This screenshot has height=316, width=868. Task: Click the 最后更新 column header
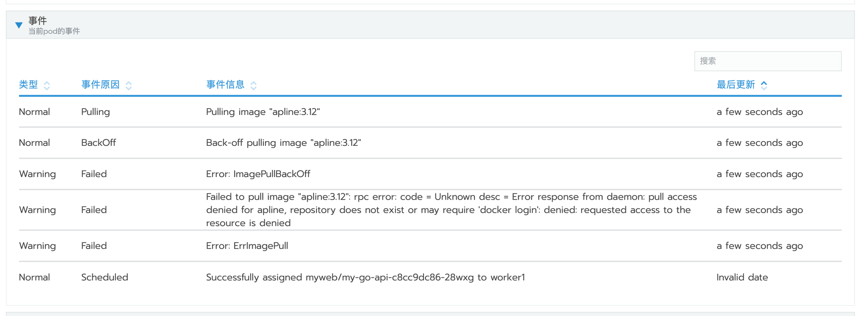tap(736, 85)
